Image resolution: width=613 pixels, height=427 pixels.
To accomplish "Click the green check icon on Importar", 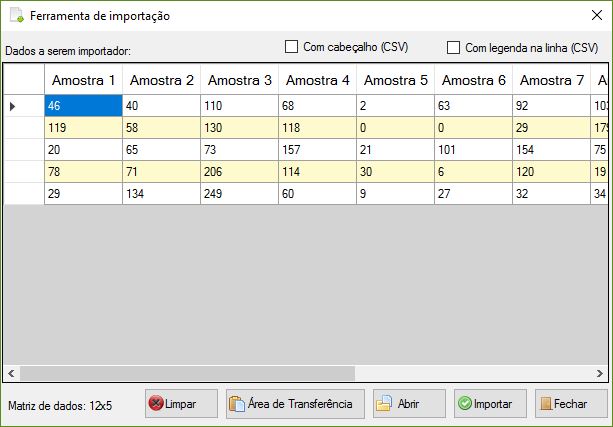I will coord(464,404).
